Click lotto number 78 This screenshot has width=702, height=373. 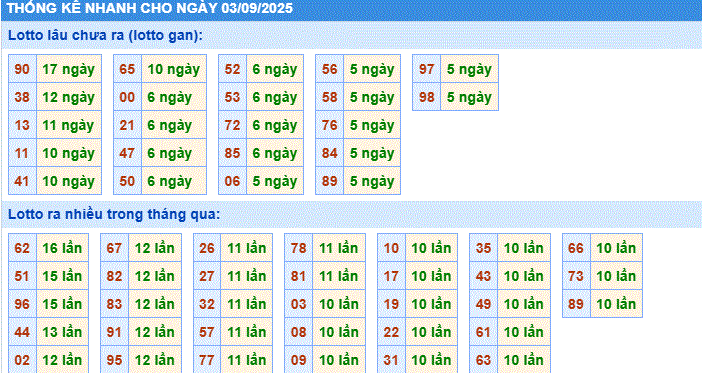click(x=299, y=248)
